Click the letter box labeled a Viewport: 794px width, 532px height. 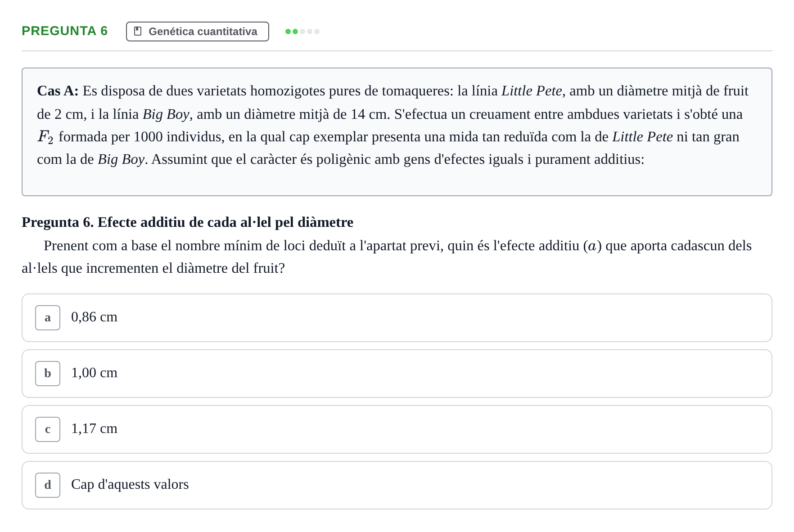pos(48,318)
